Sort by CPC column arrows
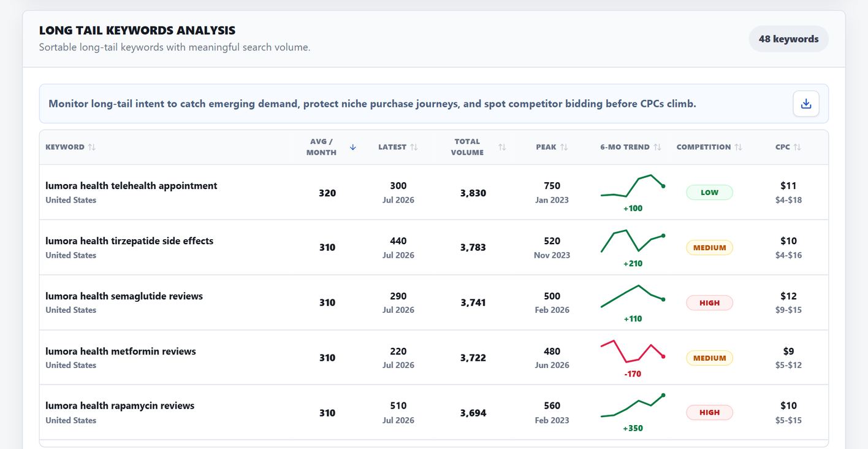Screen dimensions: 868x449 click(797, 147)
